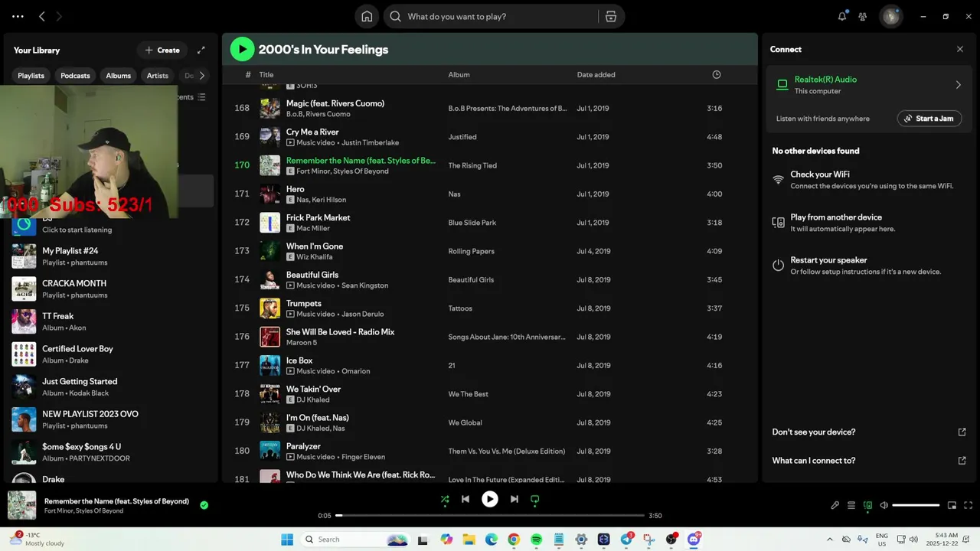Open the play queue

point(851,505)
